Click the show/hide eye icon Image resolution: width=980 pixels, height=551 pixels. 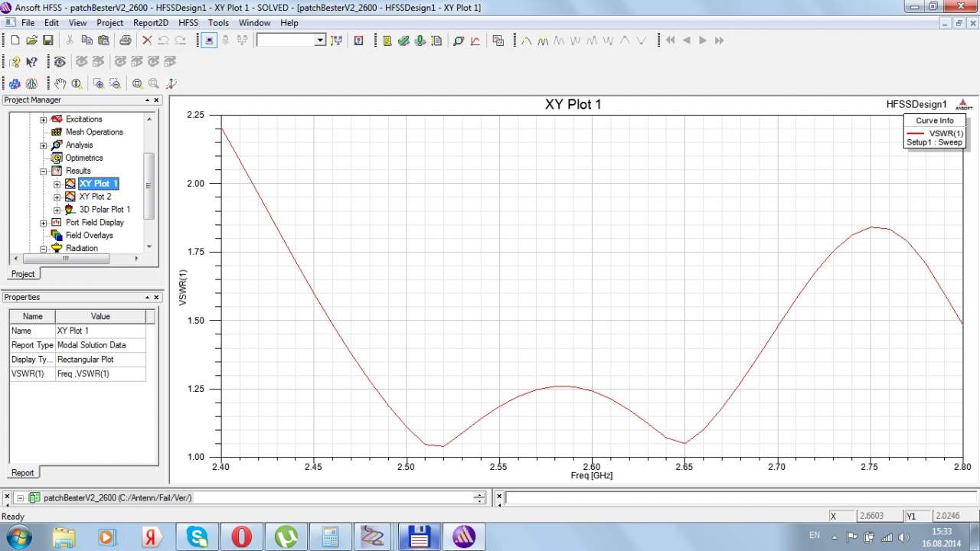60,62
